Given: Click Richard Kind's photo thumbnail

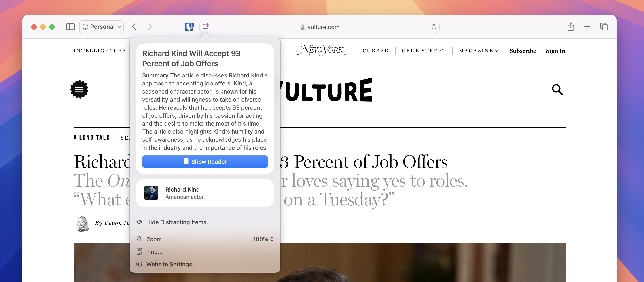Looking at the screenshot, I should pyautogui.click(x=151, y=193).
